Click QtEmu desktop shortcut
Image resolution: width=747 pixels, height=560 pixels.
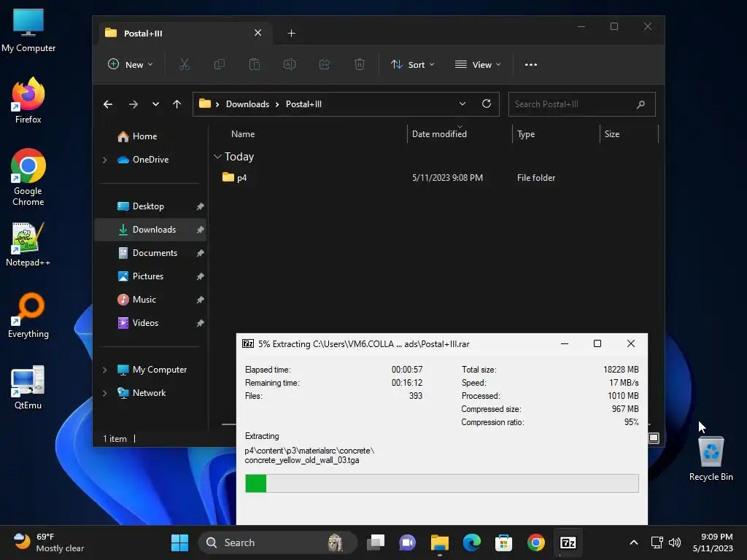28,387
